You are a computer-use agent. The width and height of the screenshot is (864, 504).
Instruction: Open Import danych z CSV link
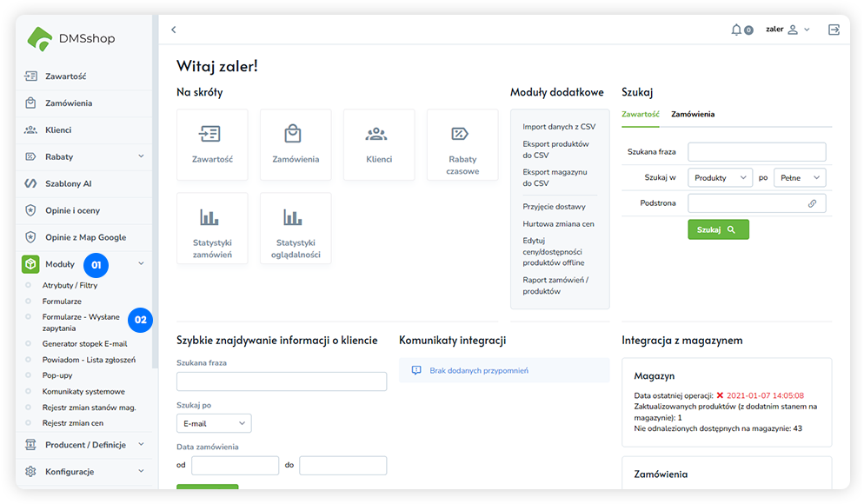(559, 127)
